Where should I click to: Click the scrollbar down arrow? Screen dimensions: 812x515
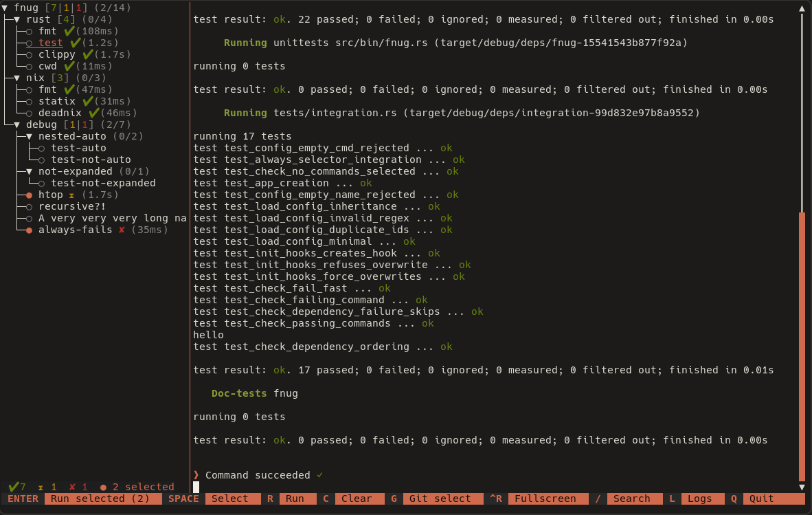coord(802,487)
